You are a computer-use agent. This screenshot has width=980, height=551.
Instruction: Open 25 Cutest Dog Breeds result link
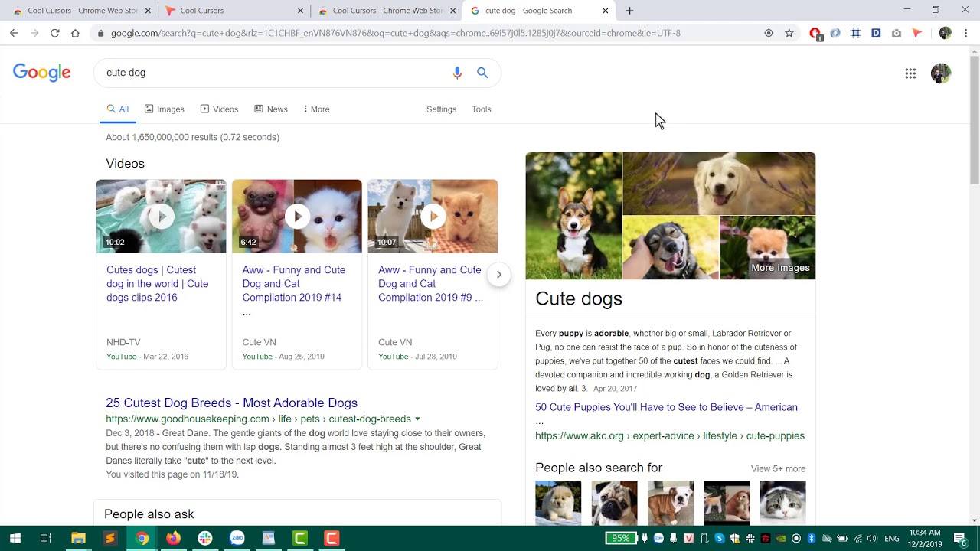232,403
